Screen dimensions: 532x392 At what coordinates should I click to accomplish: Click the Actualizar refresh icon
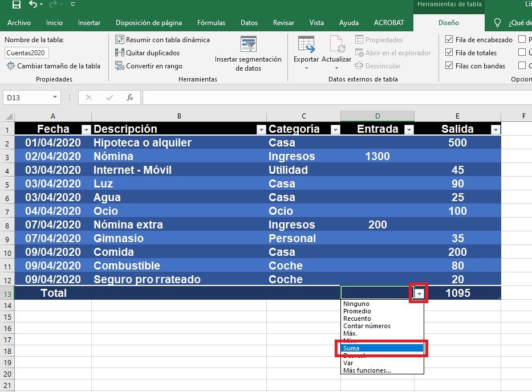(x=336, y=46)
